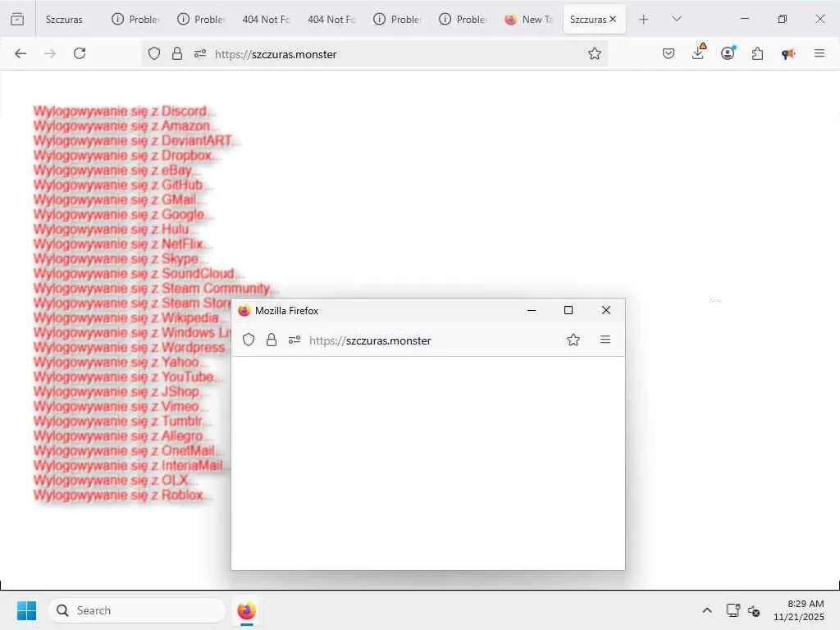
Task: Click text 'Wylogowywanie się z GitHub'
Action: coord(118,185)
